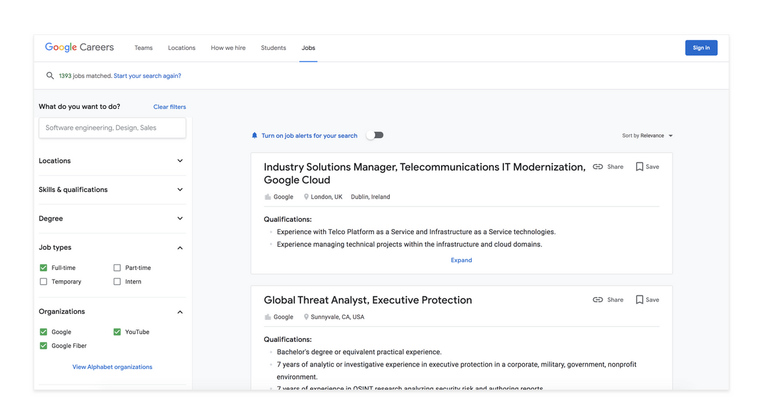The image size is (759, 399).
Task: Uncheck the Full-time checkbox
Action: click(x=44, y=268)
